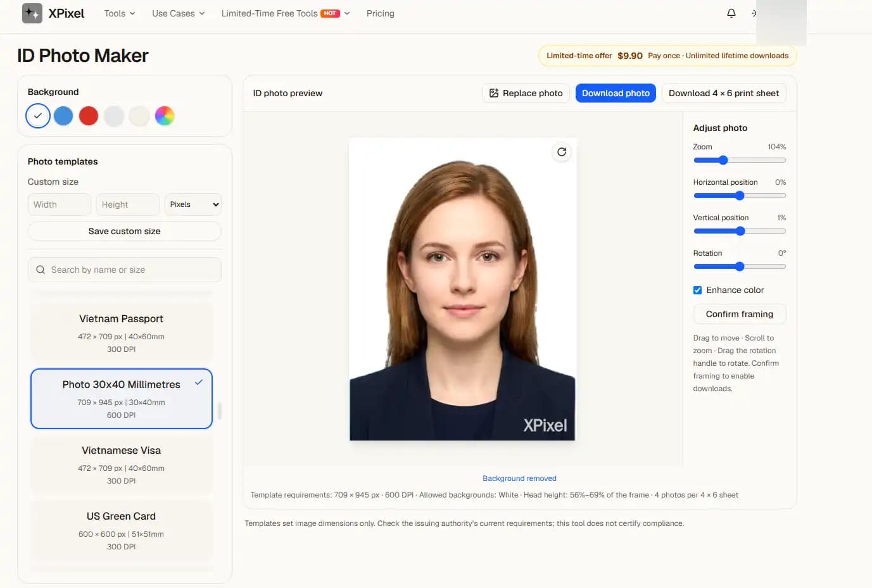This screenshot has width=872, height=588.
Task: Click the Zoom slider handle
Action: (723, 160)
